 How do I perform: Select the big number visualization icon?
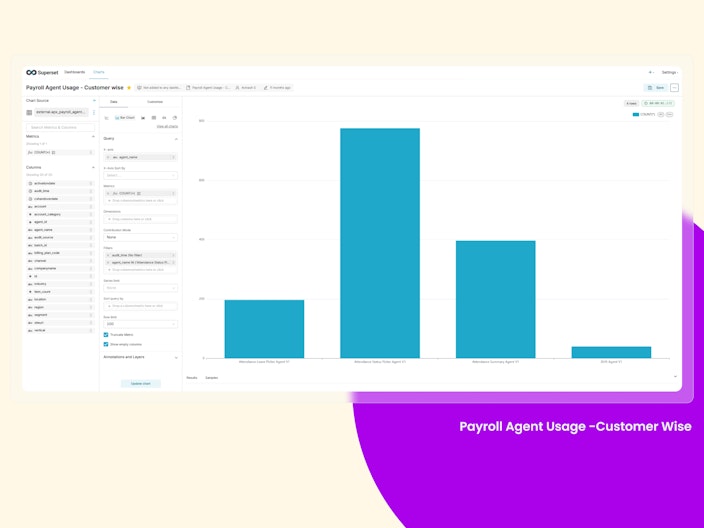[x=164, y=118]
